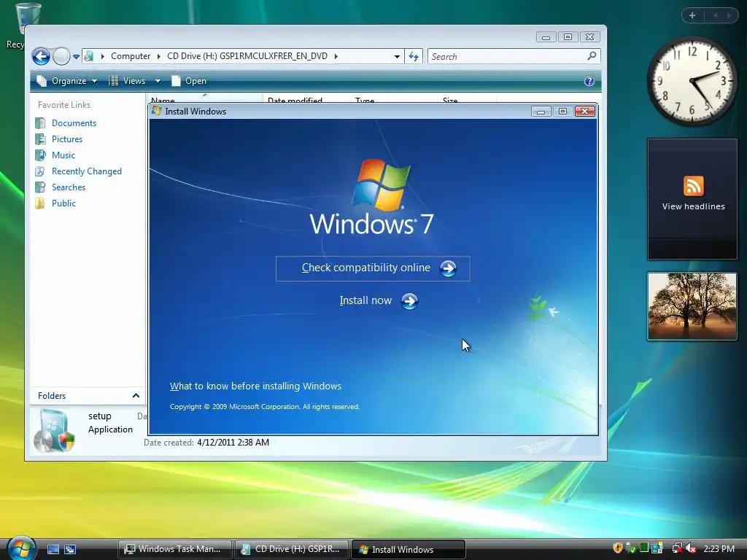Click the arrow icon next to Install now

point(409,301)
